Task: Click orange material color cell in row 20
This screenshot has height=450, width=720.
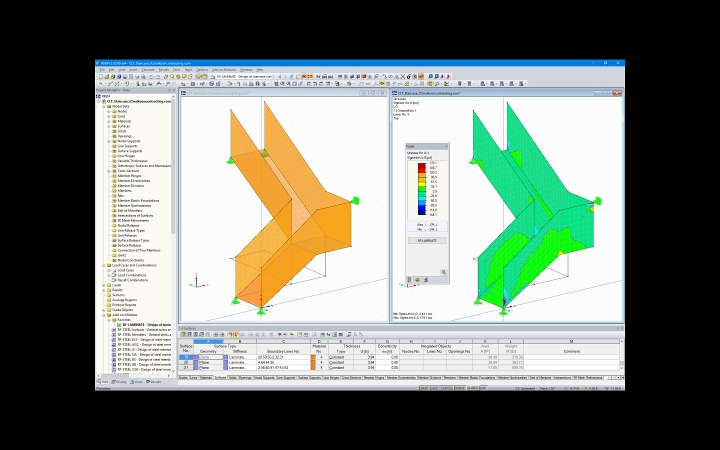Action: (x=313, y=362)
